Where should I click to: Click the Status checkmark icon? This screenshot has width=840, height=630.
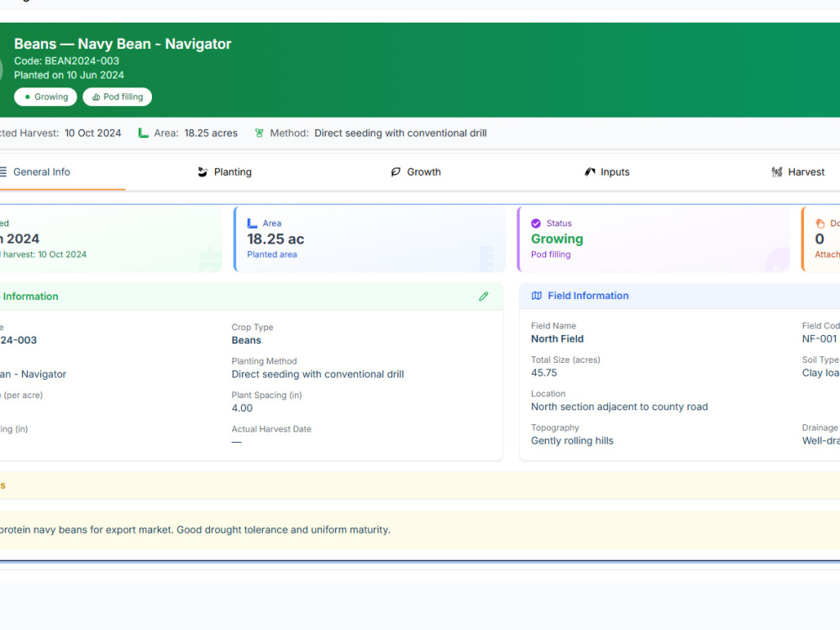click(x=536, y=223)
